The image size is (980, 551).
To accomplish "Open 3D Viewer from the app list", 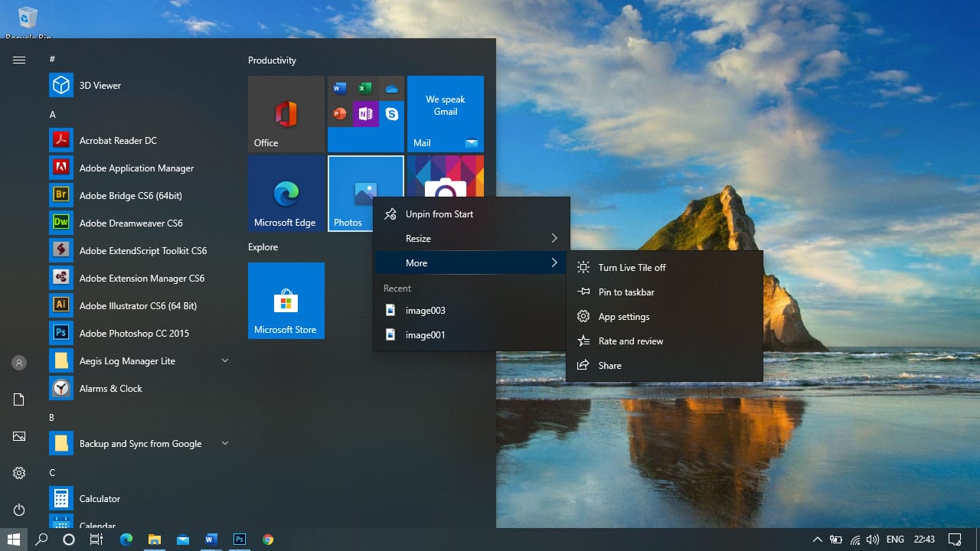I will [x=100, y=86].
